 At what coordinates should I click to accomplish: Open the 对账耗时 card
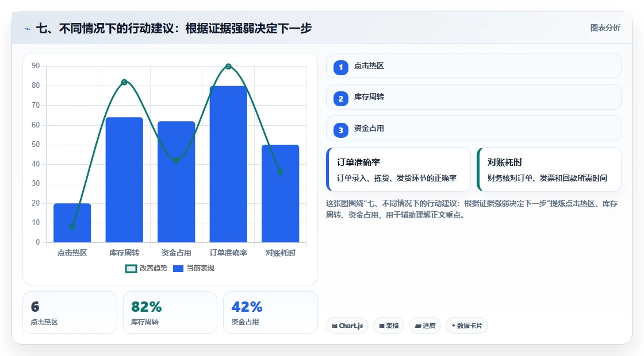[x=549, y=169]
